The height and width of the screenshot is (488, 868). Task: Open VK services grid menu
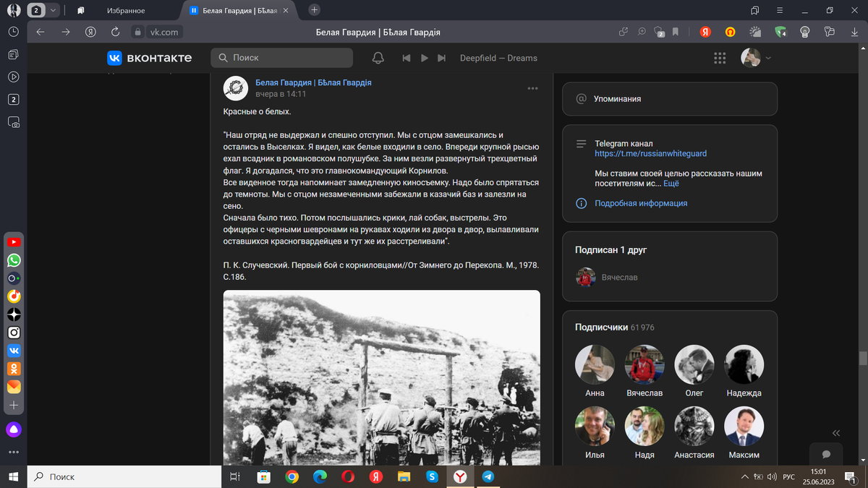(719, 58)
